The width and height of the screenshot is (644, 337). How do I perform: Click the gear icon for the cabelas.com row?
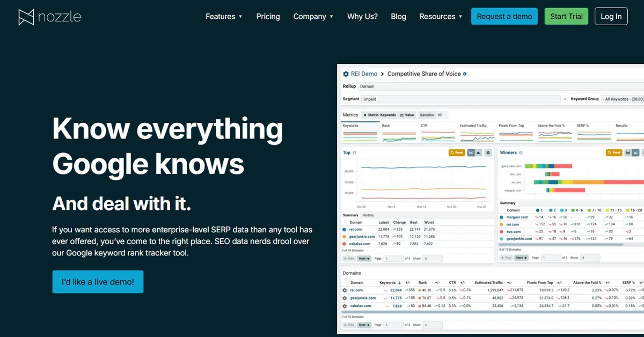[x=345, y=306]
